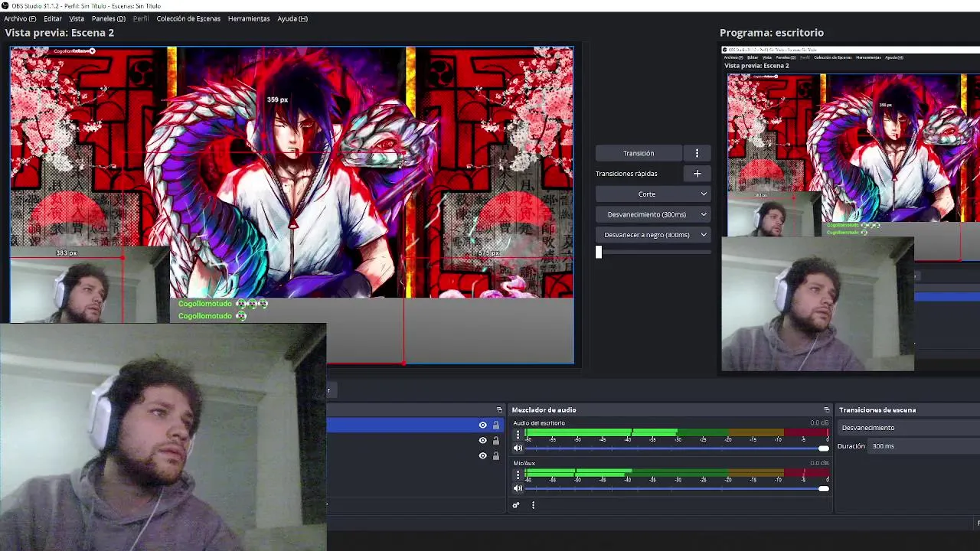Click the Vista previa: Escena 2 title
Image resolution: width=980 pixels, height=551 pixels.
60,33
